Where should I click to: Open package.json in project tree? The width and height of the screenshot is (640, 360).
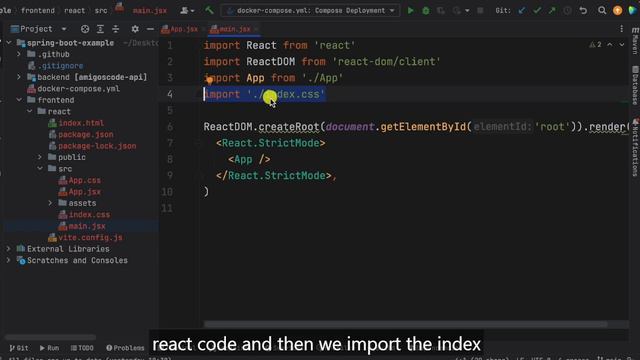[86, 134]
